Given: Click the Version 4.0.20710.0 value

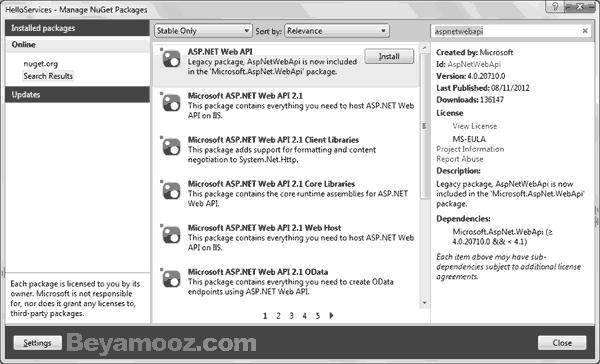Looking at the screenshot, I should pyautogui.click(x=486, y=76).
